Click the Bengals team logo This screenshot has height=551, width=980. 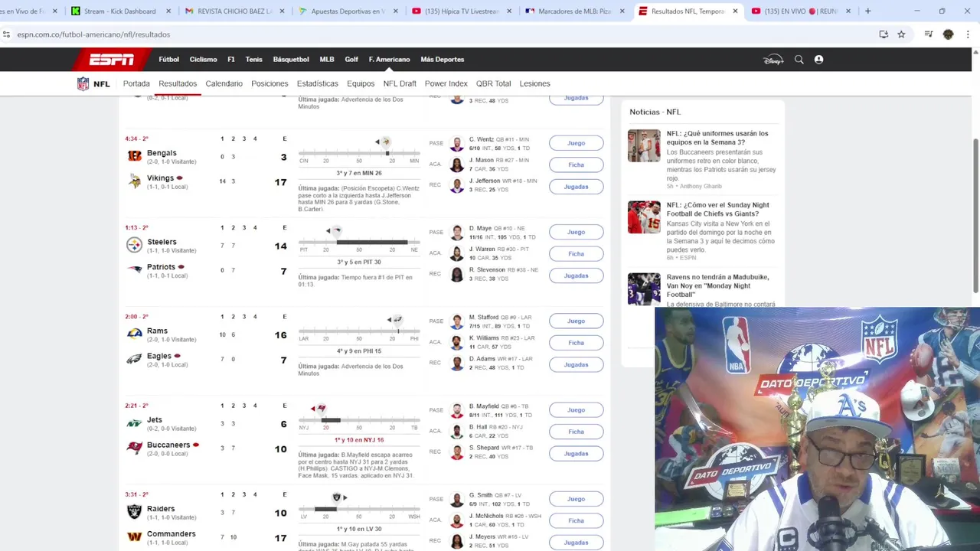click(x=134, y=156)
